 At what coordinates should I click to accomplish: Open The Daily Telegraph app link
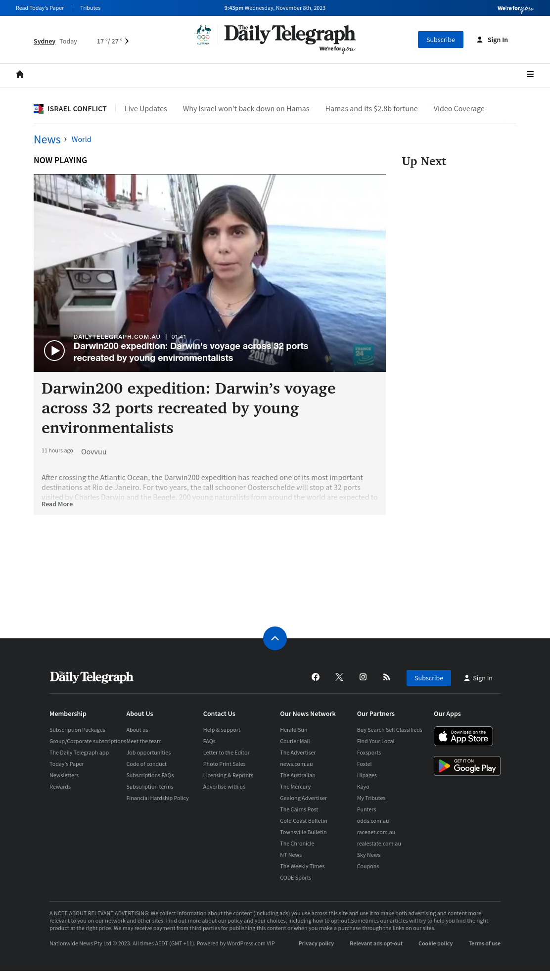[x=79, y=753]
